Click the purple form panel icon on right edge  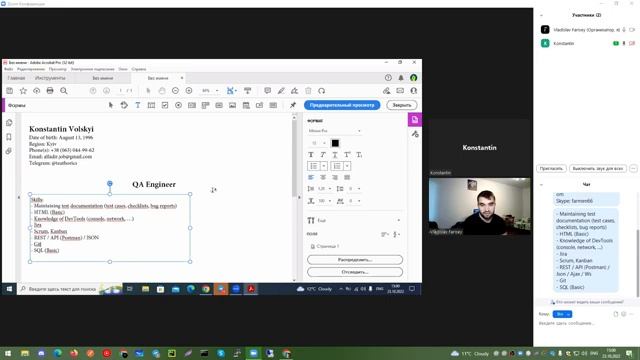[x=415, y=120]
